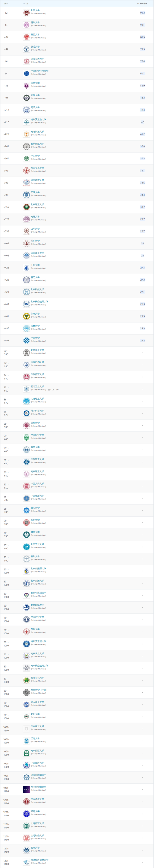Sort by 大学 column arrow

[x=24, y=3]
